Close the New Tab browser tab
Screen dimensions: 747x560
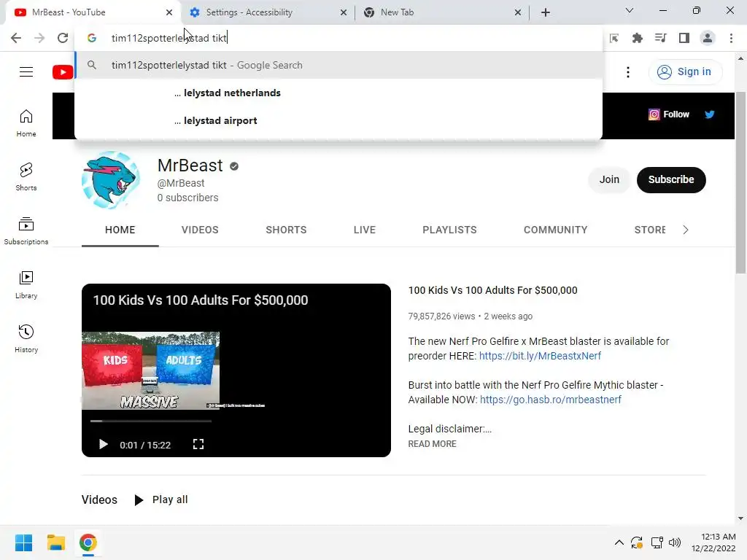pos(518,12)
